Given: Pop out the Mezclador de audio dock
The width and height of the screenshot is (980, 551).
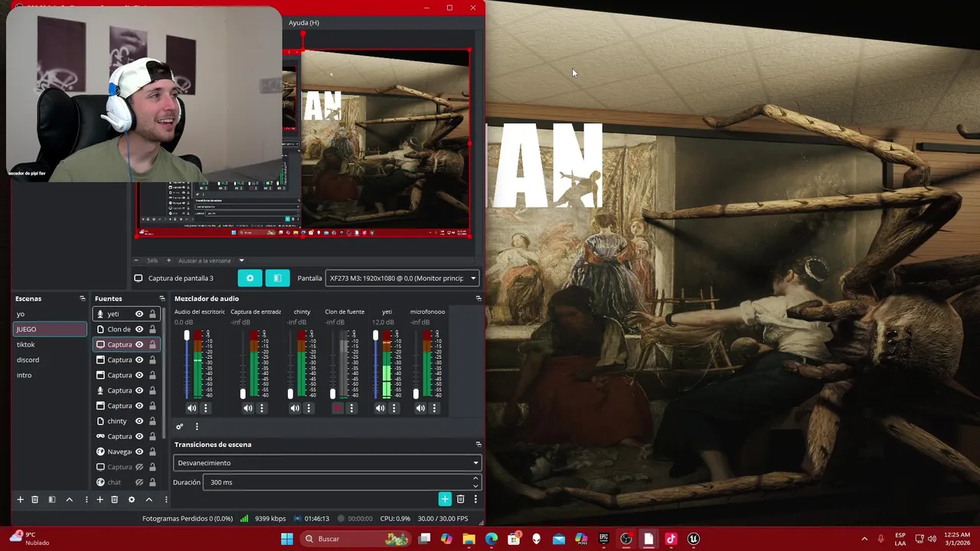Looking at the screenshot, I should point(479,298).
